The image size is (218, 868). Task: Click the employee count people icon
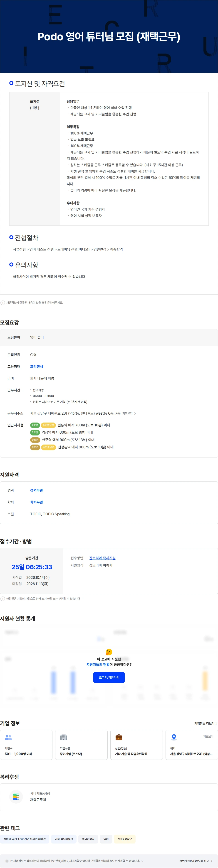click(8, 737)
